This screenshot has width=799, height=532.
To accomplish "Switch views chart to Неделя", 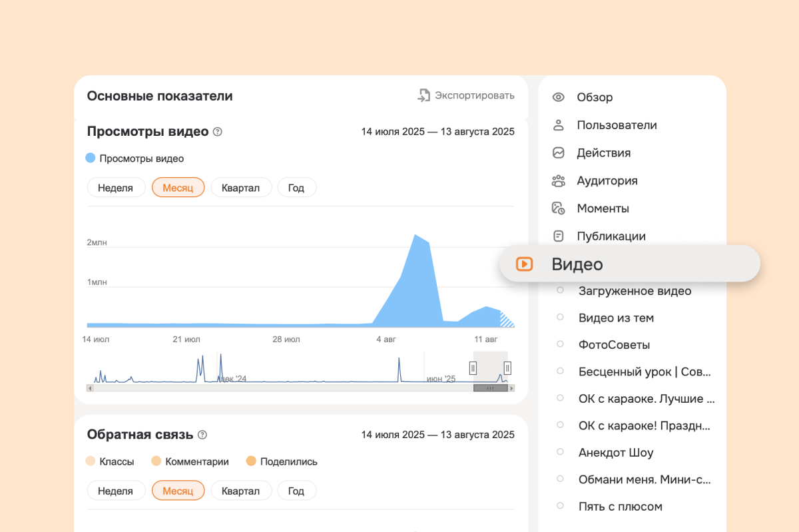I will [x=116, y=188].
